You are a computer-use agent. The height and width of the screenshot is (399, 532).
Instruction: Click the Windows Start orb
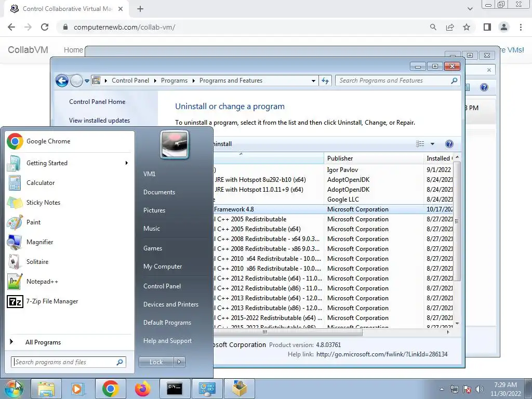tap(14, 389)
